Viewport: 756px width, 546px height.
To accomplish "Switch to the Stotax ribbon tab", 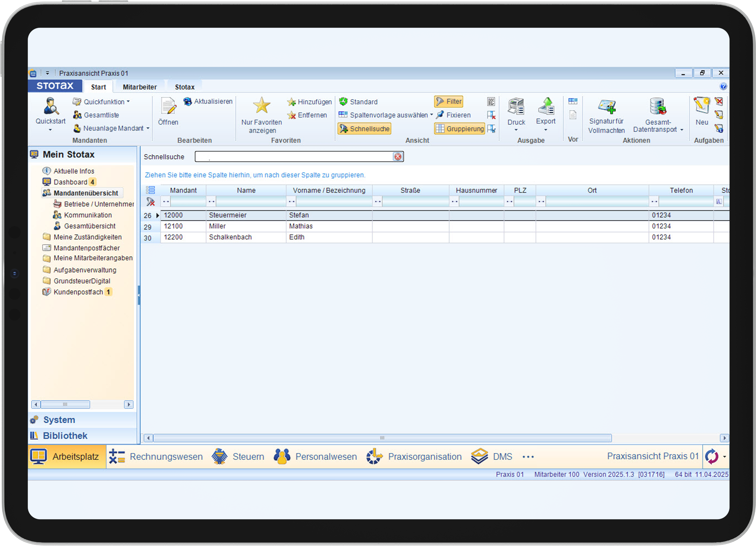I will (184, 87).
